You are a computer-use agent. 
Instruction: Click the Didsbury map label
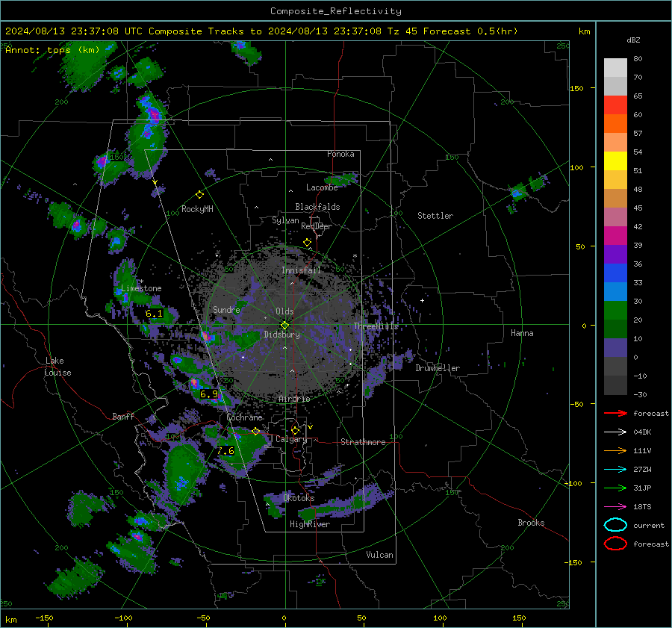click(x=282, y=335)
